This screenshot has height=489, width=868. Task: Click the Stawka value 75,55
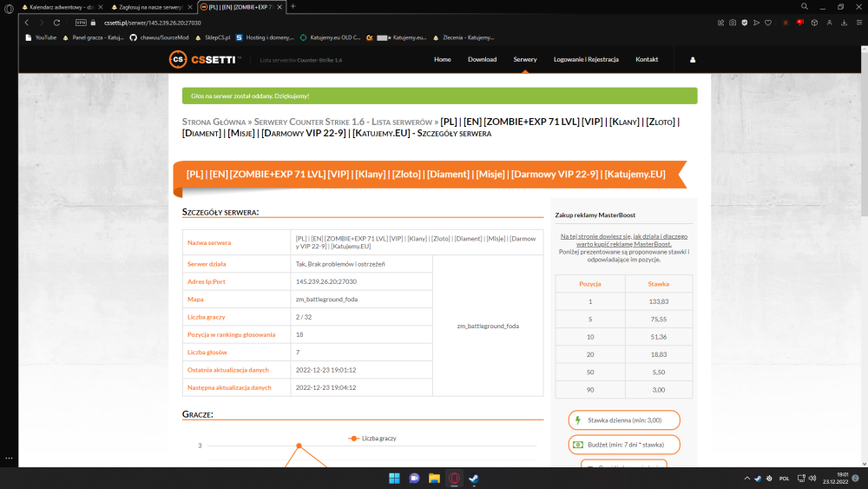point(658,319)
